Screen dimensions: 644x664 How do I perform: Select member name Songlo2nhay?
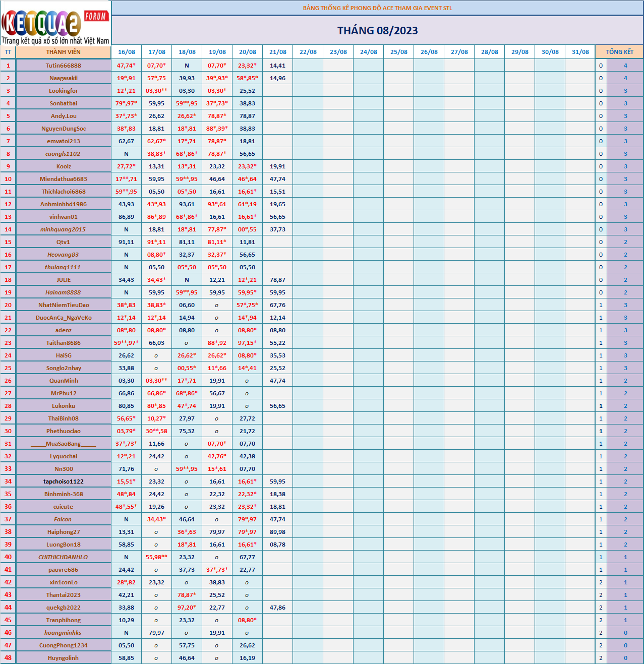tap(64, 368)
